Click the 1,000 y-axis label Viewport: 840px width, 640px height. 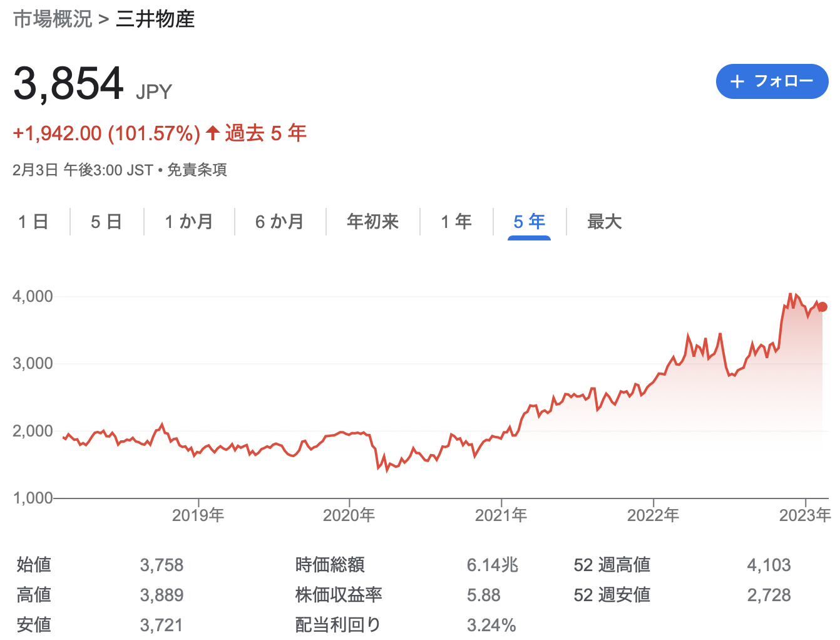pyautogui.click(x=33, y=498)
